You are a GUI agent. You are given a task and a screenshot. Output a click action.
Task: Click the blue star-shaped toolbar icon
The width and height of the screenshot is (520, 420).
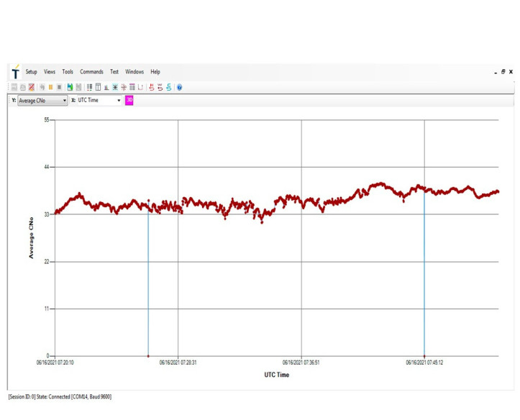[x=114, y=87]
